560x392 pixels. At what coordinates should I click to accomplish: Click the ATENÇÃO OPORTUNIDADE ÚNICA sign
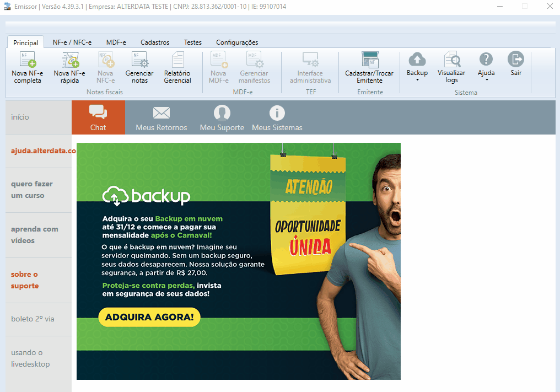[309, 214]
